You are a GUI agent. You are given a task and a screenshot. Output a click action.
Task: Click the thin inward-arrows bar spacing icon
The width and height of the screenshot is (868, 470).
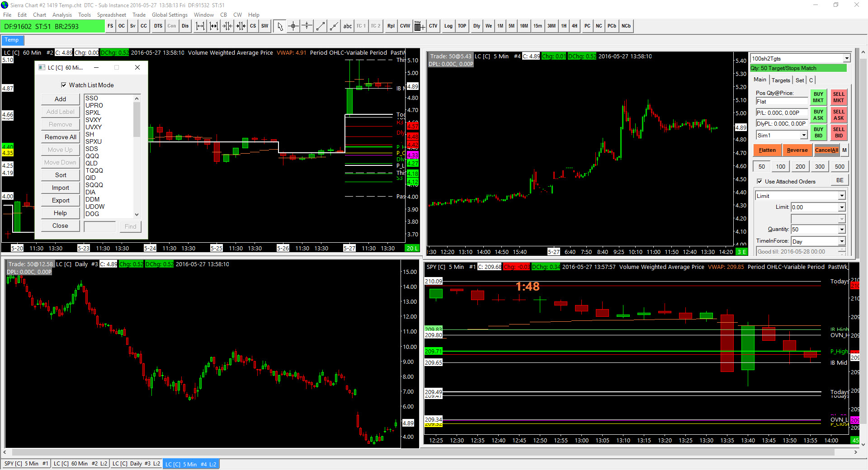(x=227, y=26)
